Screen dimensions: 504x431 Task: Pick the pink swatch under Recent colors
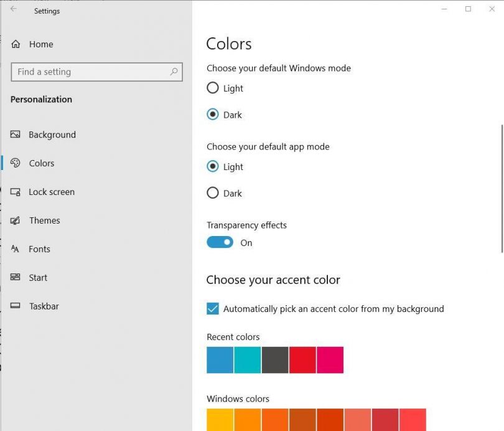coord(332,359)
